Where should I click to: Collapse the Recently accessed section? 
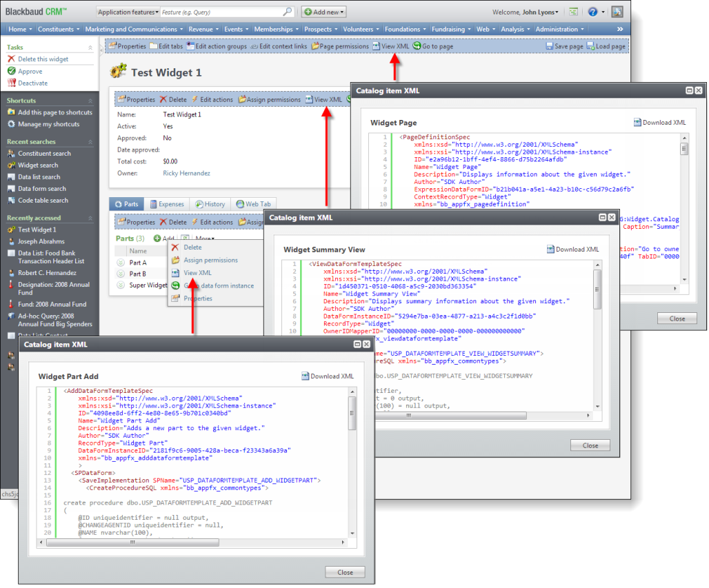point(90,218)
